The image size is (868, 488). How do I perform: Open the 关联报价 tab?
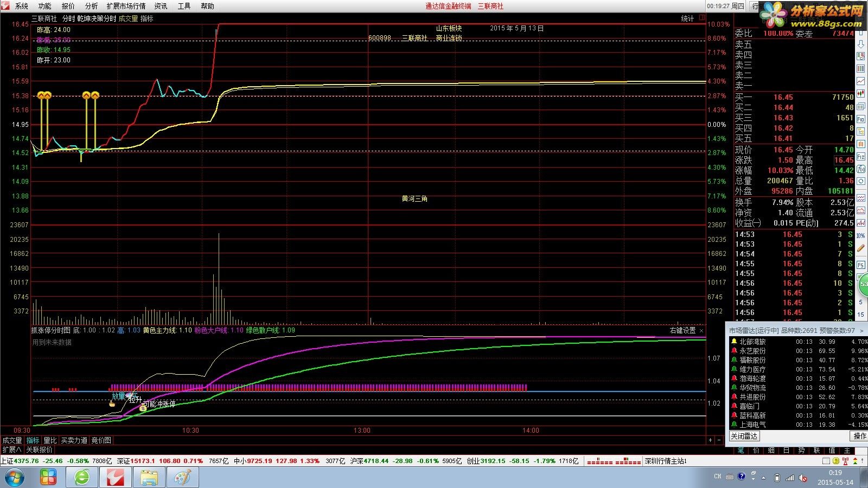pyautogui.click(x=40, y=450)
